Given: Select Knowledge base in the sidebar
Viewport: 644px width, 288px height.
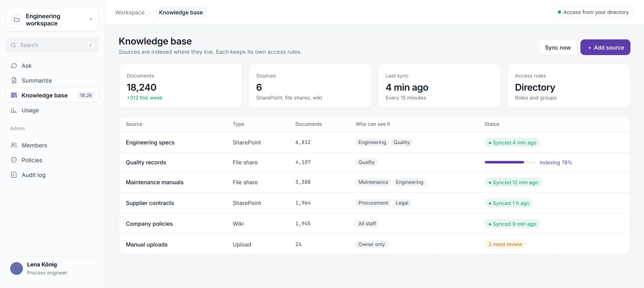Looking at the screenshot, I should tap(52, 95).
